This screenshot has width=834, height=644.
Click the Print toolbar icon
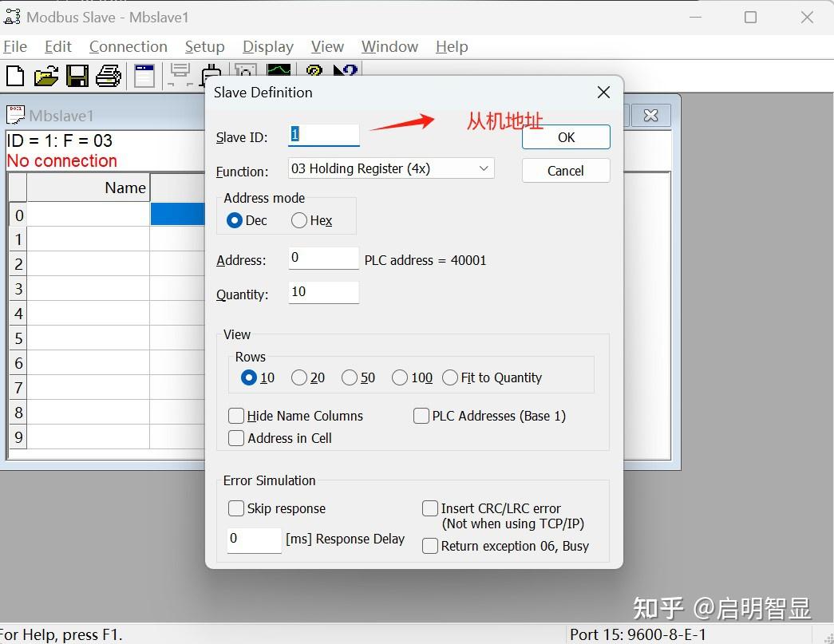(x=109, y=75)
